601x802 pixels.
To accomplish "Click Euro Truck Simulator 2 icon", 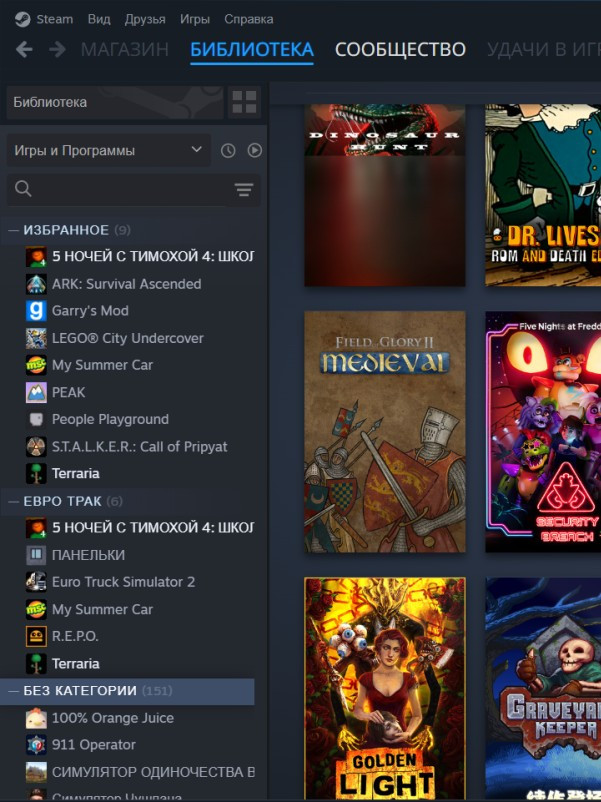I will coord(36,582).
